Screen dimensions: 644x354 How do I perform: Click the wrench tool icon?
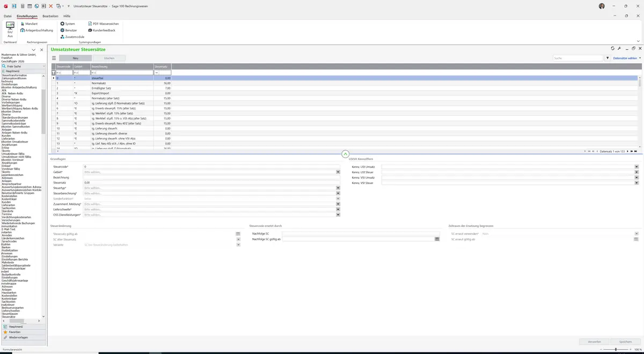pos(619,49)
